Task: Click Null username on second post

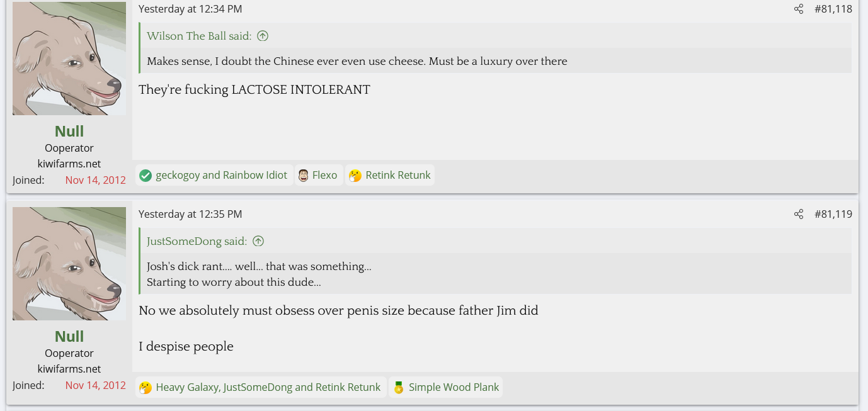Action: point(69,336)
